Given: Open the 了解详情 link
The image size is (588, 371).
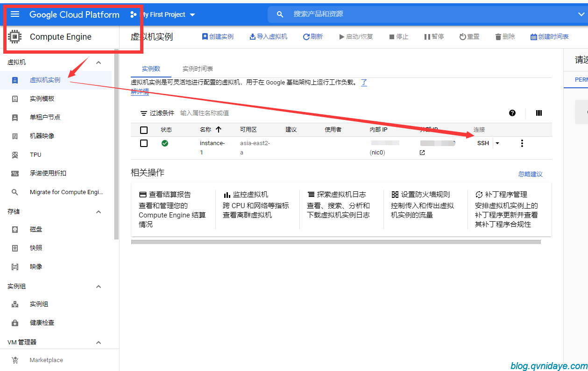Looking at the screenshot, I should tap(140, 92).
